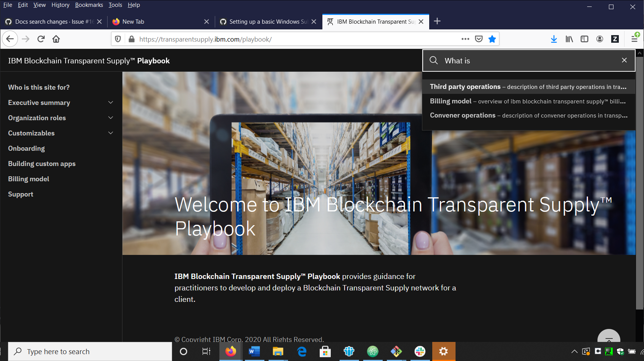Open Task View on taskbar

click(206, 351)
